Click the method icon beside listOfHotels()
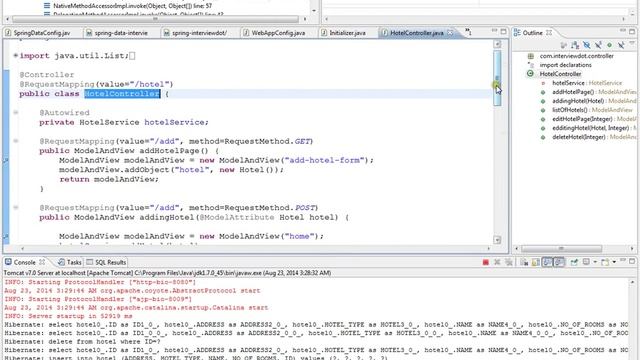The height and width of the screenshot is (360, 640). (543, 110)
